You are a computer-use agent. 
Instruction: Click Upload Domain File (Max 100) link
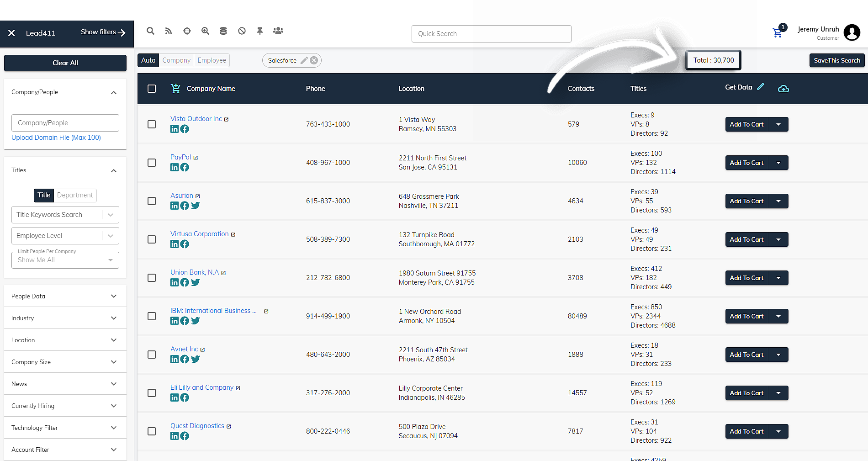click(56, 138)
